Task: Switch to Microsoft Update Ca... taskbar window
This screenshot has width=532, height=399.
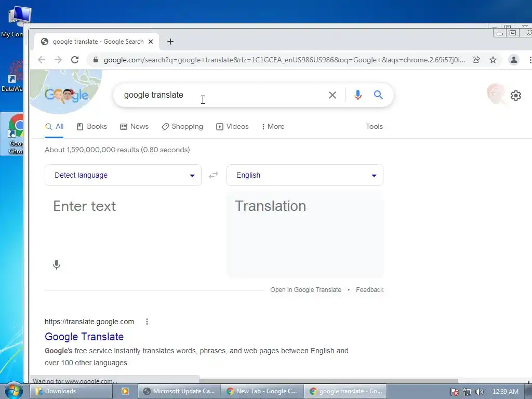Action: click(x=179, y=391)
